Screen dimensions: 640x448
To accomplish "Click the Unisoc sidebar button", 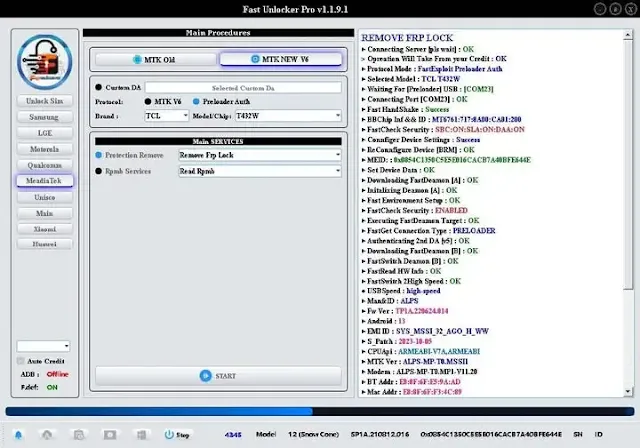I will [x=45, y=197].
